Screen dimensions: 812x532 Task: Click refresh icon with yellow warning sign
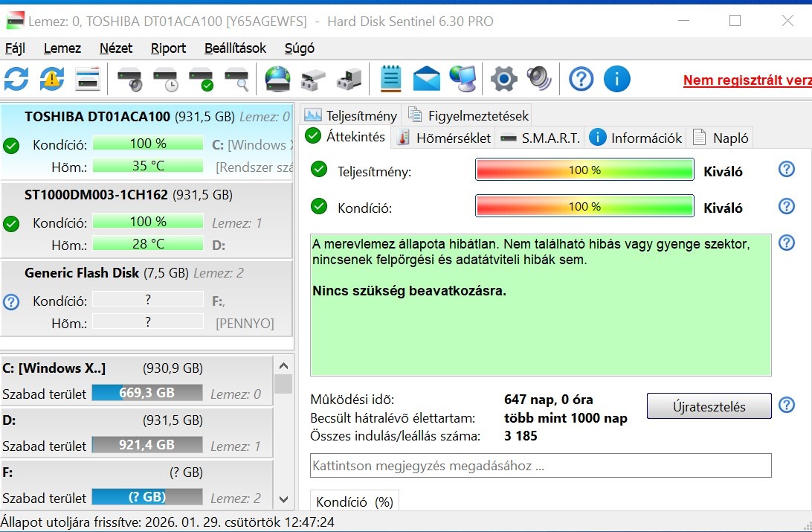(52, 80)
